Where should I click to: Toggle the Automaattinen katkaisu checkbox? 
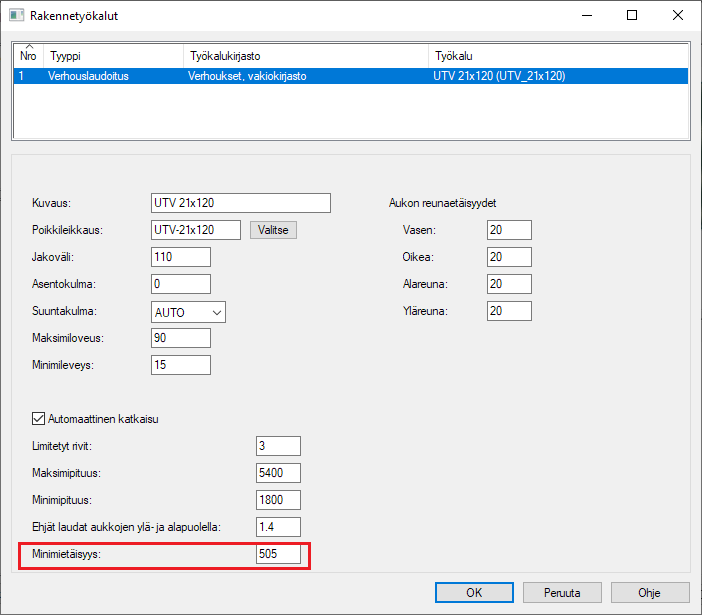point(40,419)
